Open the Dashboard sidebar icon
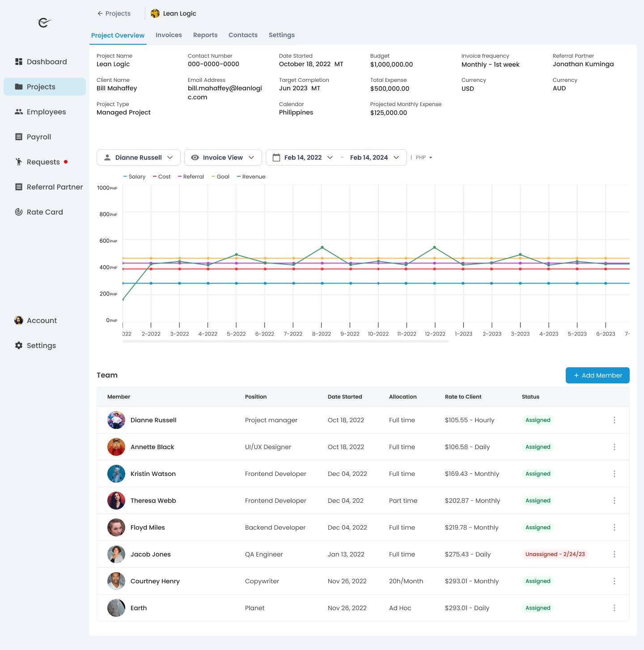 19,61
